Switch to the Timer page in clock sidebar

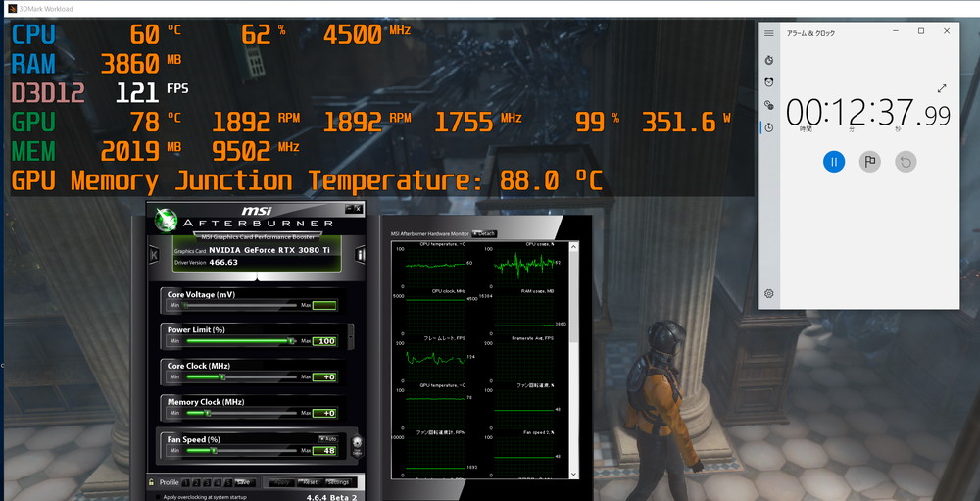point(768,60)
